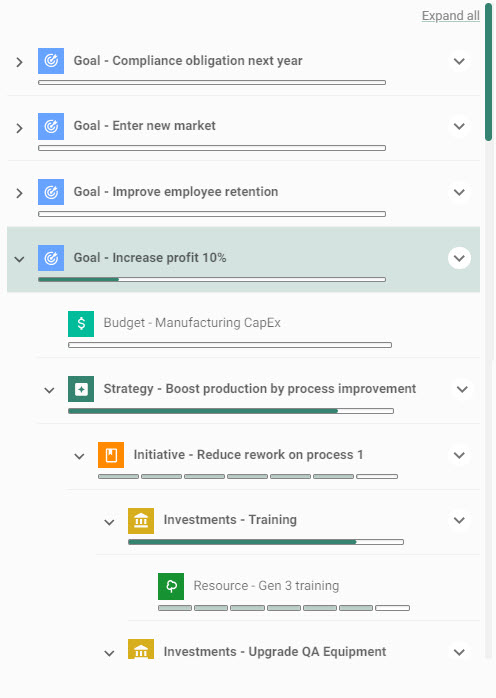Open options dropdown for Investments - Training
This screenshot has width=496, height=698.
459,520
